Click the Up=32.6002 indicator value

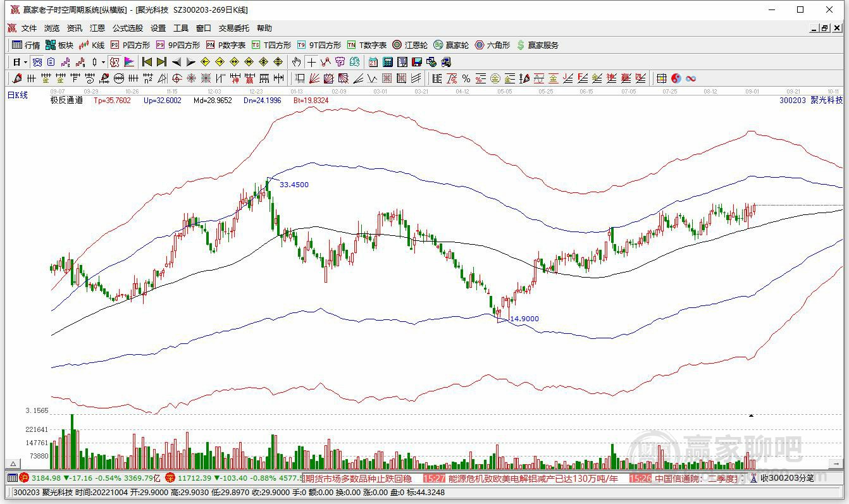[163, 100]
